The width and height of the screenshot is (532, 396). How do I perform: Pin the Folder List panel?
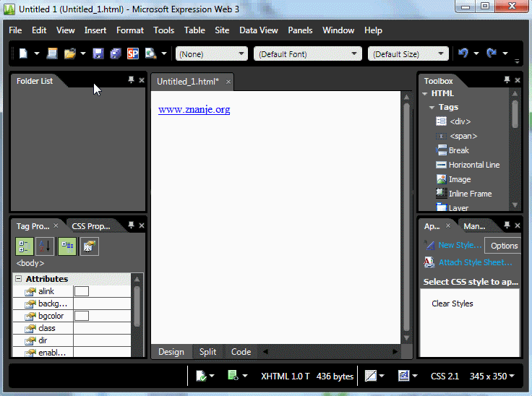[131, 80]
